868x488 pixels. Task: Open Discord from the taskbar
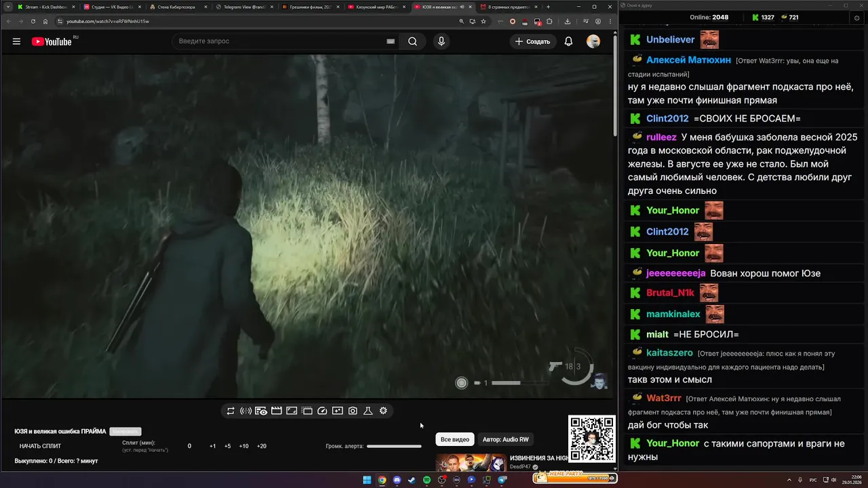click(397, 480)
